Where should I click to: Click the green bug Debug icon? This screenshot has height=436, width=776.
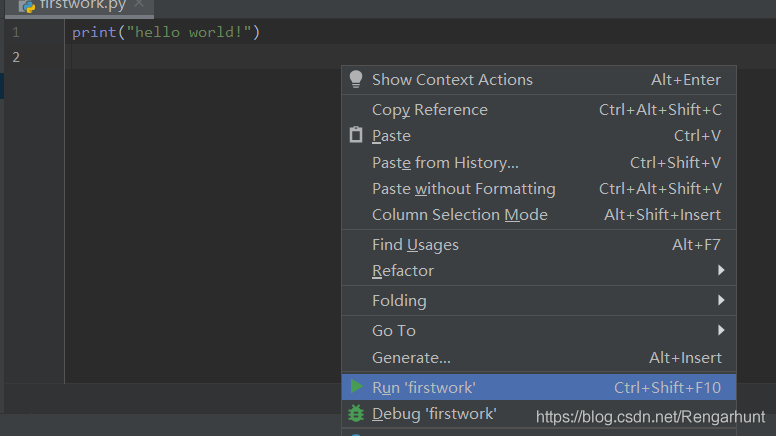point(356,413)
